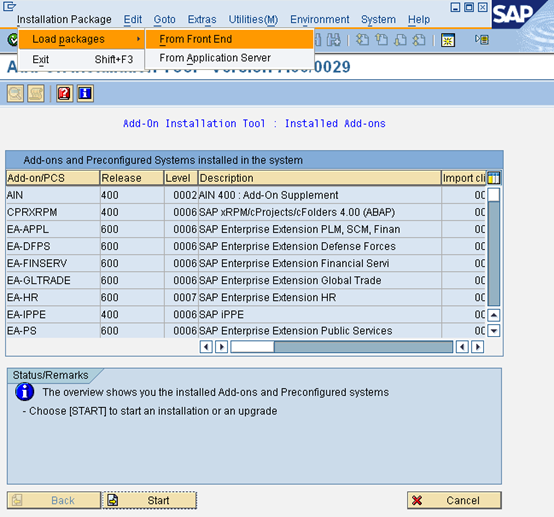The height and width of the screenshot is (517, 554).
Task: Select the EA-IPPE add-on cell
Action: pyautogui.click(x=53, y=314)
